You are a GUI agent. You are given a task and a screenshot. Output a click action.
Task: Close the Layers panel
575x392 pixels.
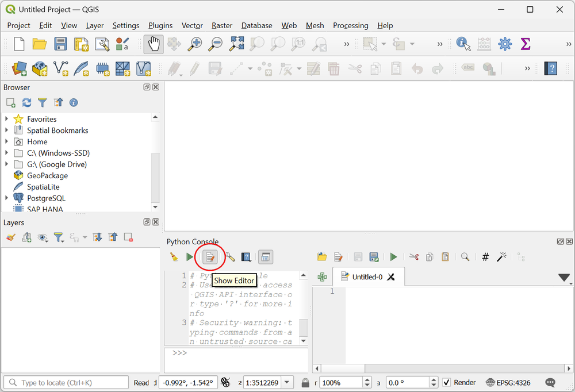point(156,222)
